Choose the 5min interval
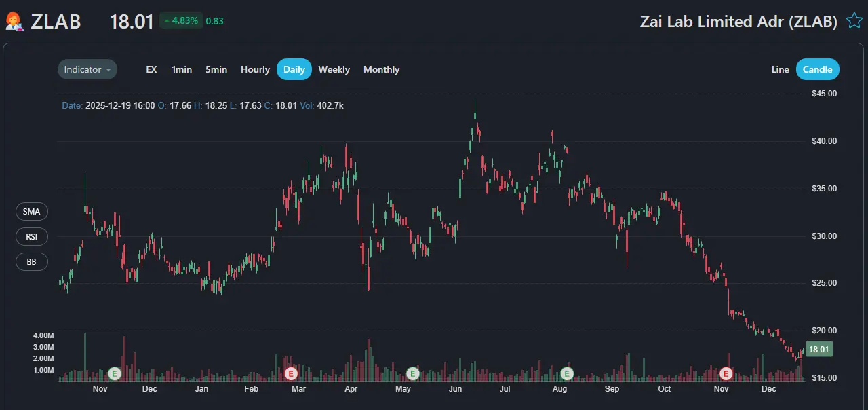 tap(216, 69)
